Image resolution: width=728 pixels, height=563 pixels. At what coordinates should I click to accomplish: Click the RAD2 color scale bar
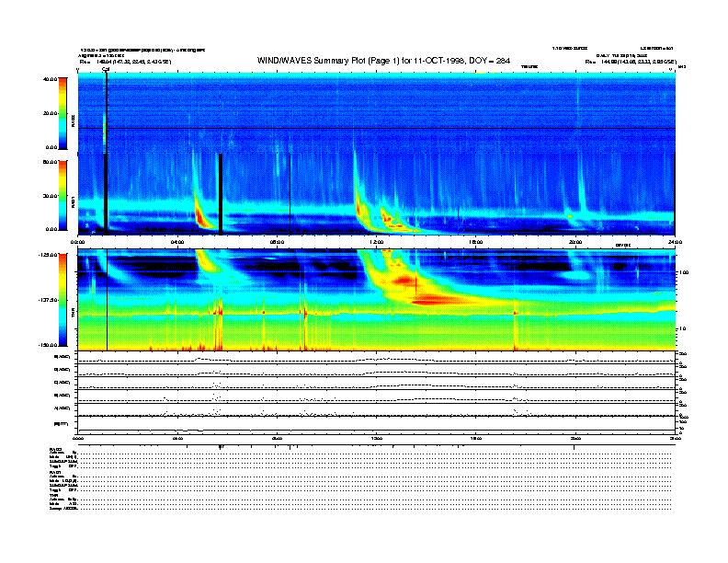63,113
